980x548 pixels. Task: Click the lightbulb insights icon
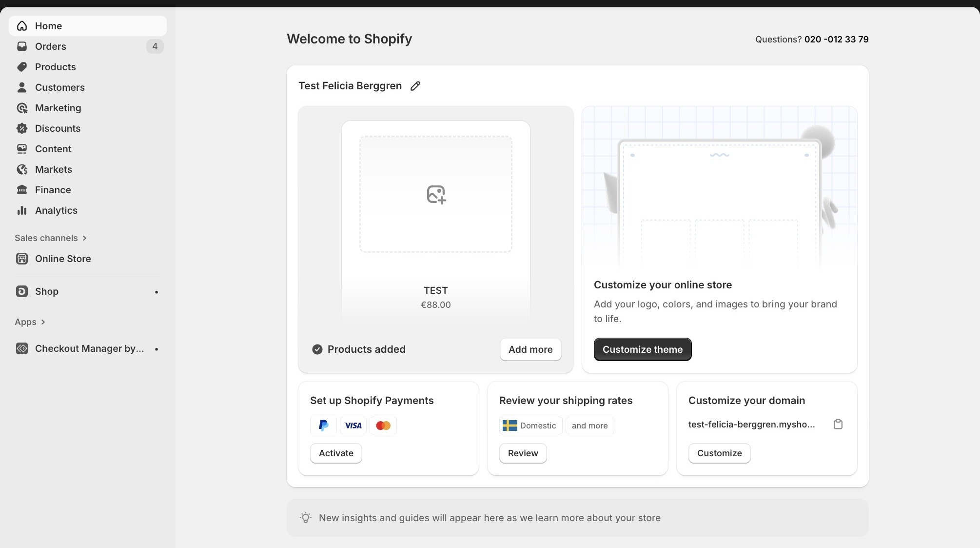(x=306, y=518)
